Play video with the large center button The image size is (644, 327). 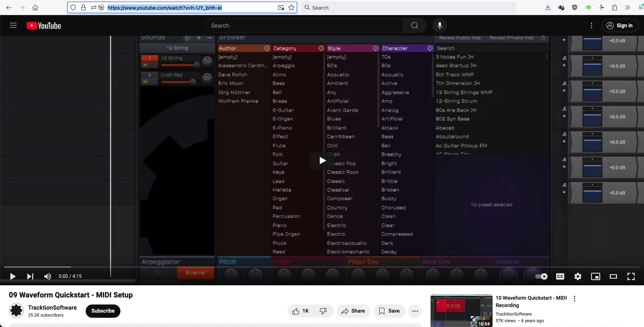[x=322, y=161]
